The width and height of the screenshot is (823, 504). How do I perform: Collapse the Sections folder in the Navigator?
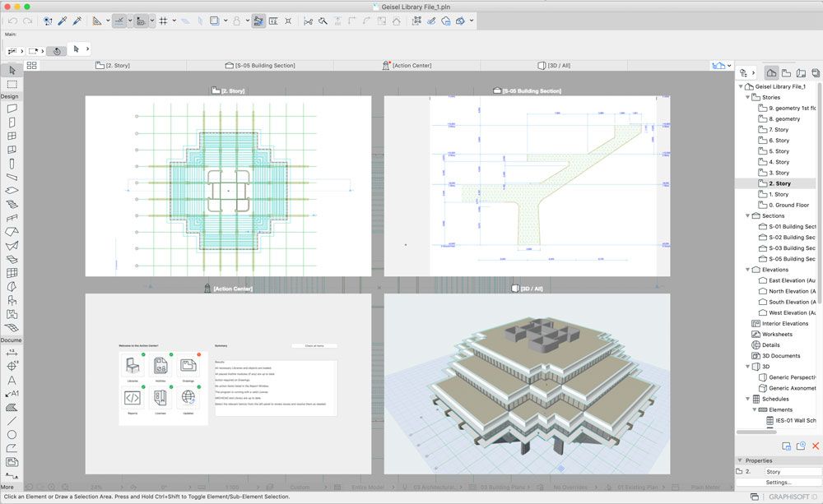click(748, 215)
